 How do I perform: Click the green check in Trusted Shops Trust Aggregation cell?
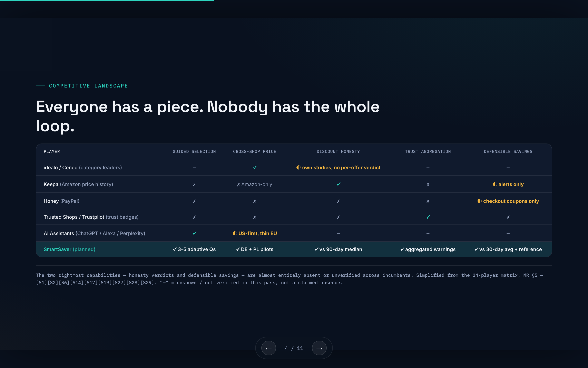click(x=428, y=217)
